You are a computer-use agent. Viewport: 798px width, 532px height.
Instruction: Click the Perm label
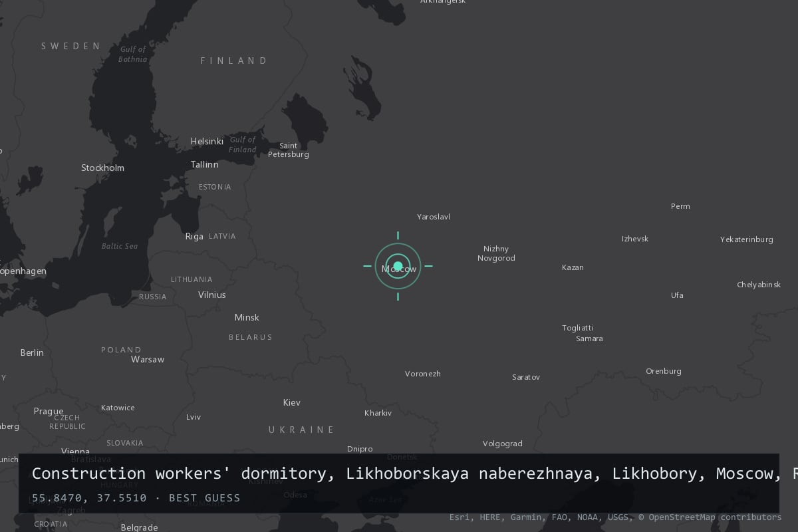pos(680,206)
